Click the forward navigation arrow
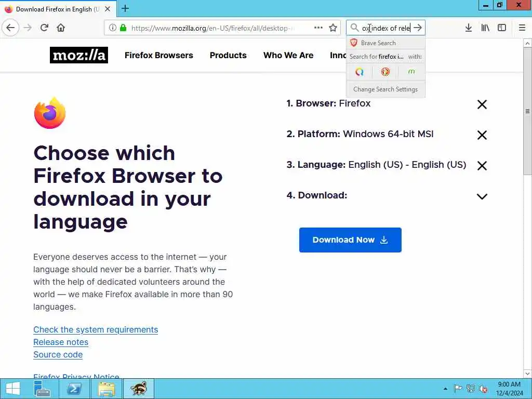The width and height of the screenshot is (532, 399). (28, 28)
